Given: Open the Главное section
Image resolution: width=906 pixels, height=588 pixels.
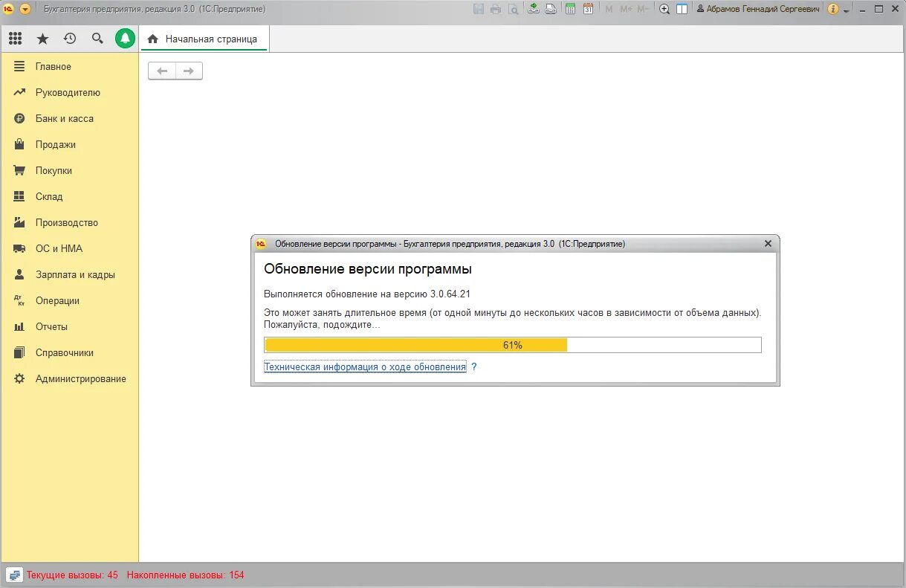Looking at the screenshot, I should tap(70, 66).
